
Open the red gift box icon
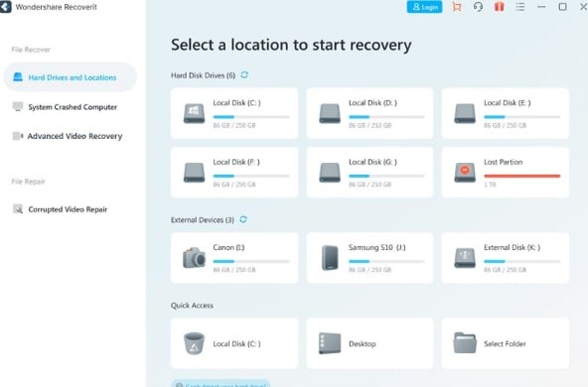click(500, 7)
